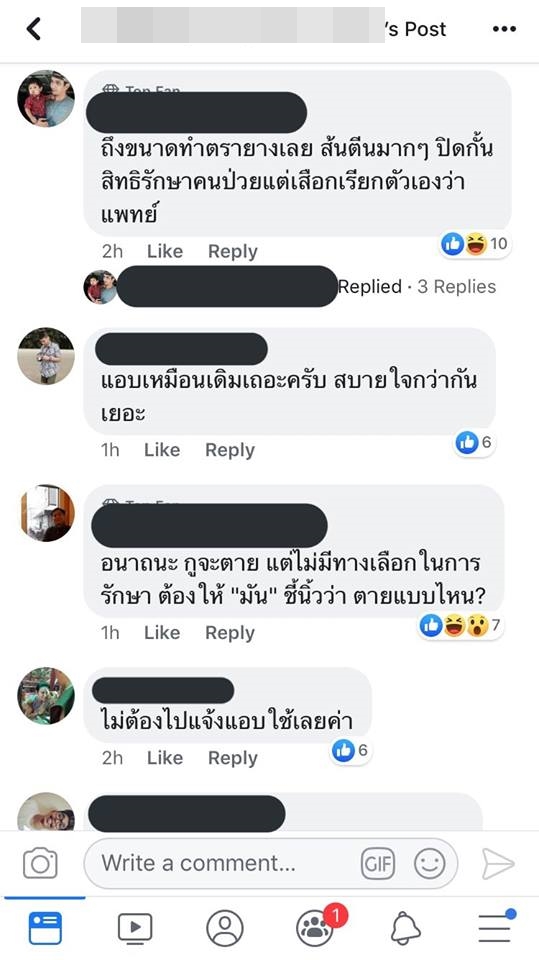Expand the 3 Replies thread
The width and height of the screenshot is (539, 960).
pos(456,287)
